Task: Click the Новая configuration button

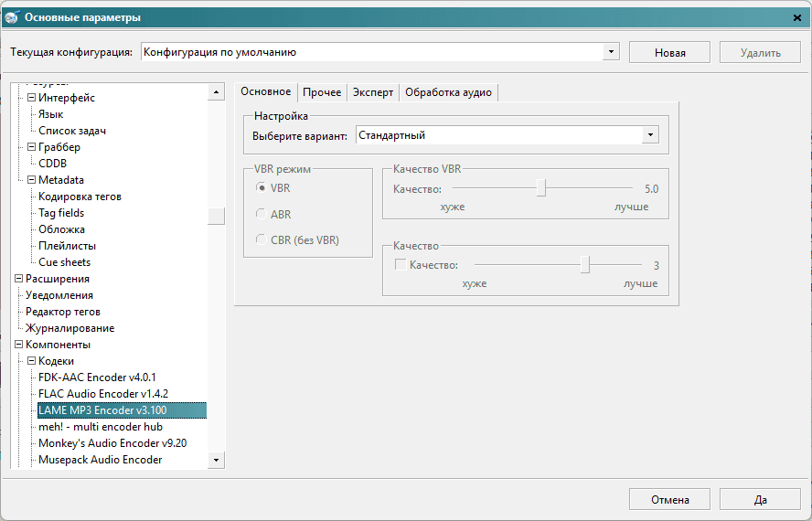Action: coord(669,52)
